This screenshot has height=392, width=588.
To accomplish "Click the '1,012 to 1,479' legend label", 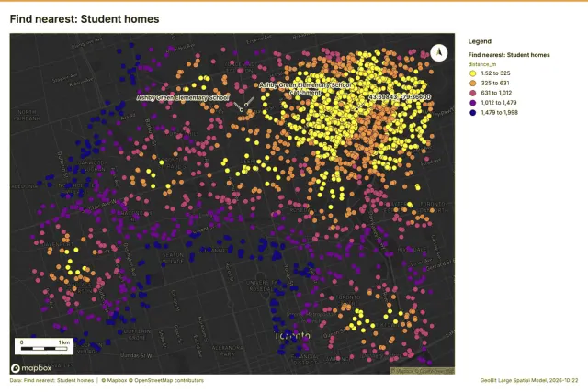I will (x=499, y=103).
